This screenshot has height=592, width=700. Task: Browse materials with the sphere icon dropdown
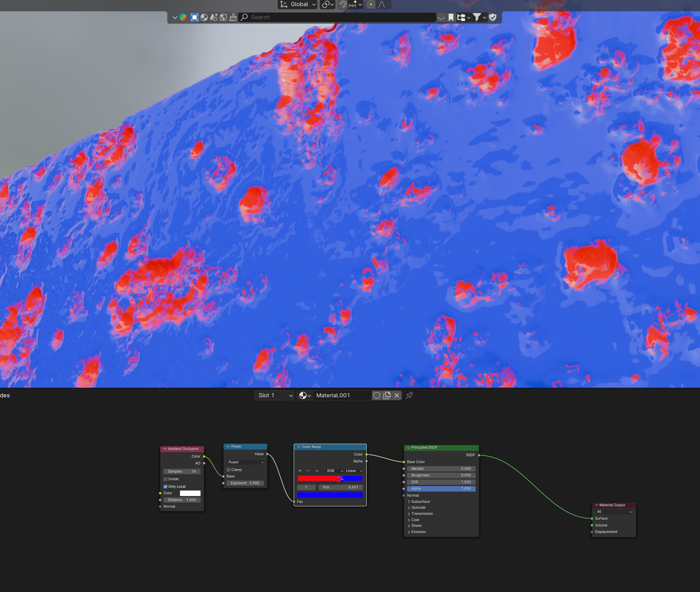[304, 395]
